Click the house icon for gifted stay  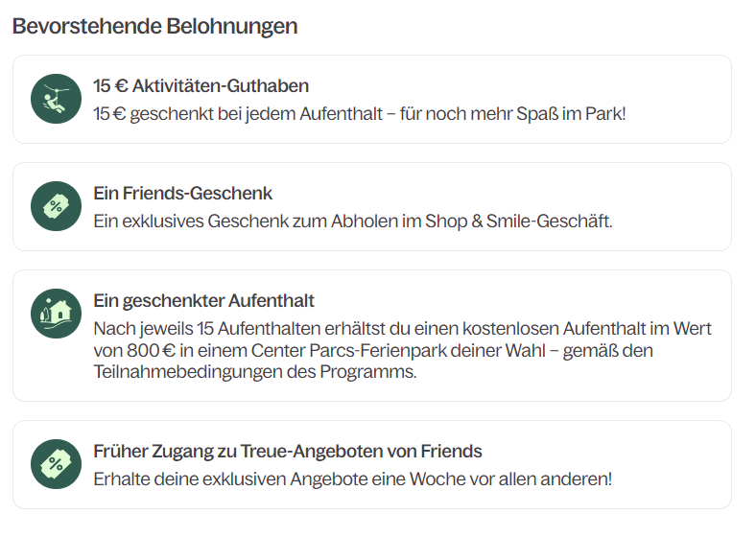click(x=56, y=314)
